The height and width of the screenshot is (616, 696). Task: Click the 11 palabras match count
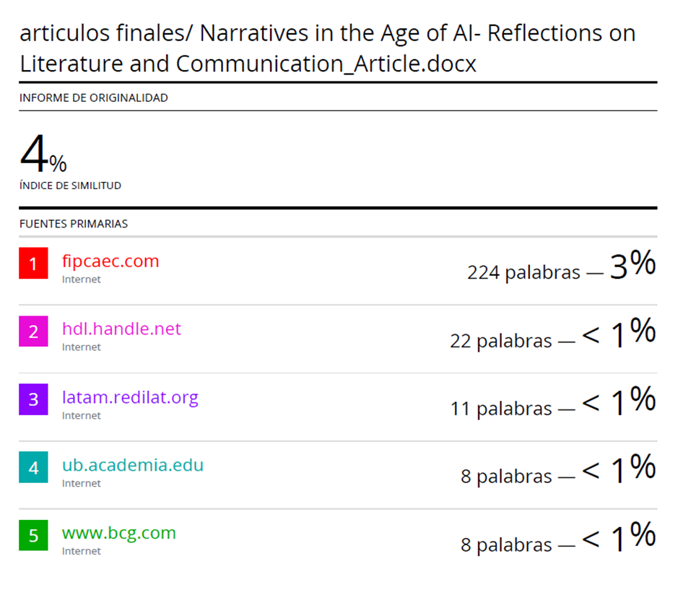(501, 409)
